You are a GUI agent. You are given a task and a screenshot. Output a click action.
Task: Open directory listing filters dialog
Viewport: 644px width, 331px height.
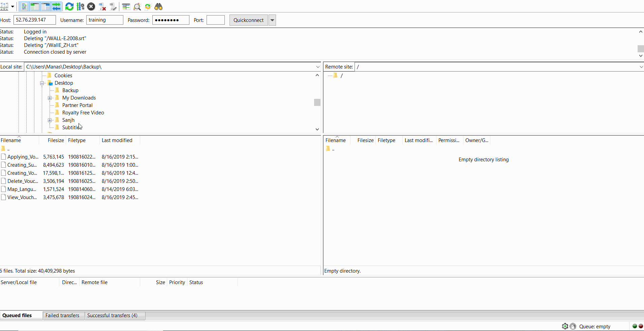[x=126, y=6]
